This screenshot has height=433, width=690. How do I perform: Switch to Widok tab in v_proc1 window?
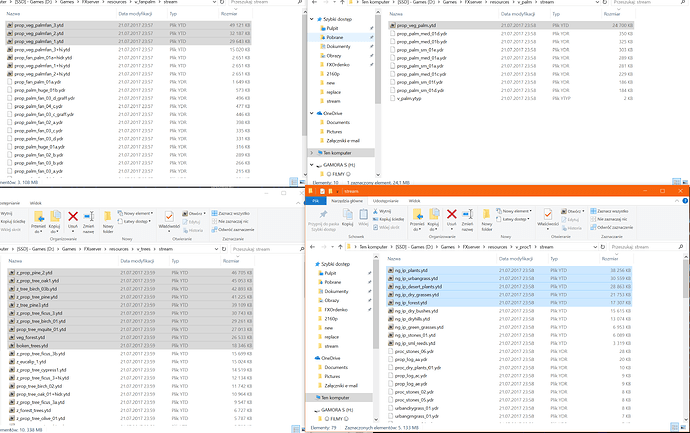click(415, 201)
